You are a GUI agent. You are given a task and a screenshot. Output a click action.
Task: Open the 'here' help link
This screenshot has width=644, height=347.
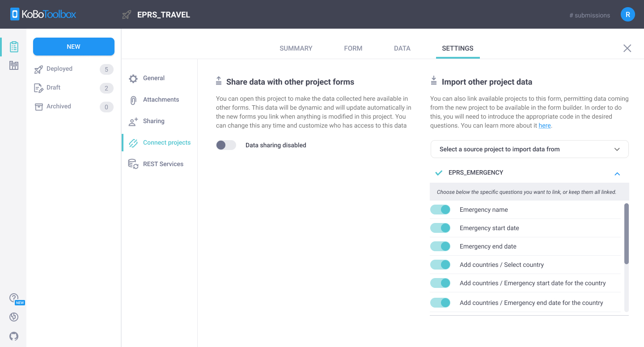tap(545, 125)
